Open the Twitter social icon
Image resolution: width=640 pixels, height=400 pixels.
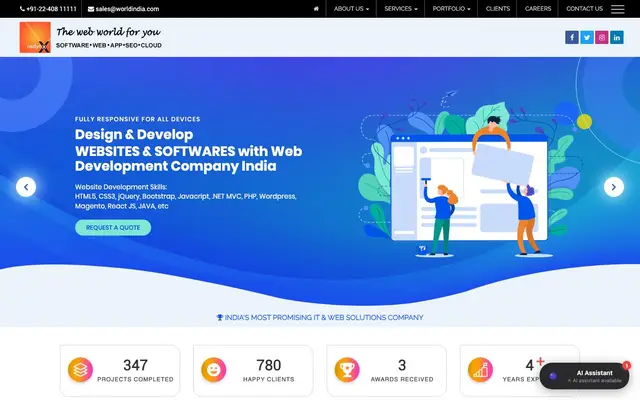point(587,38)
